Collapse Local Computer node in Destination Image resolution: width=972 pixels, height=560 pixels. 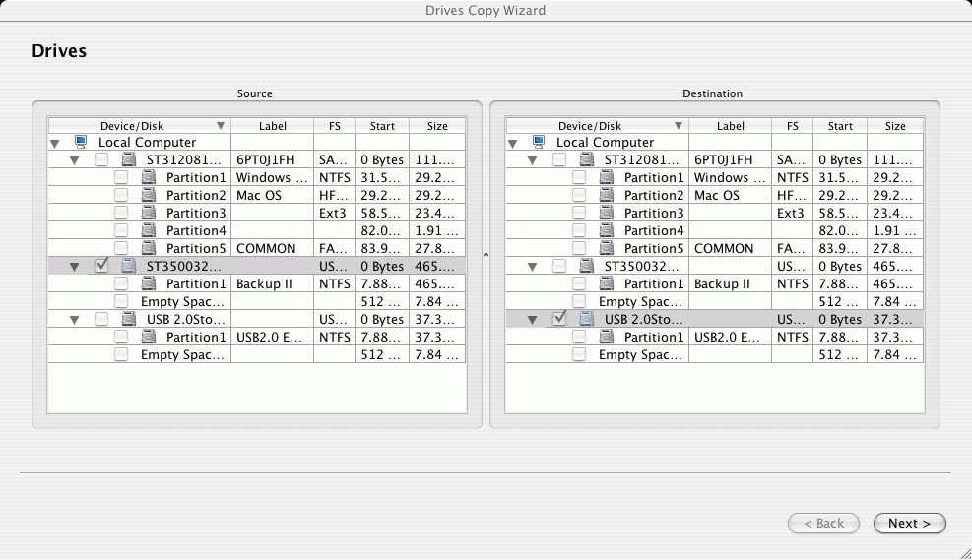click(513, 144)
